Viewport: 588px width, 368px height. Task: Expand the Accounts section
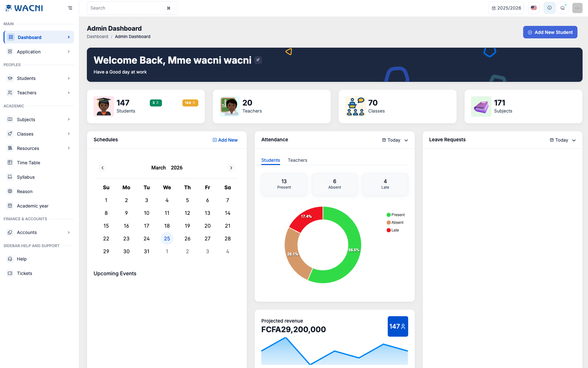pyautogui.click(x=69, y=232)
